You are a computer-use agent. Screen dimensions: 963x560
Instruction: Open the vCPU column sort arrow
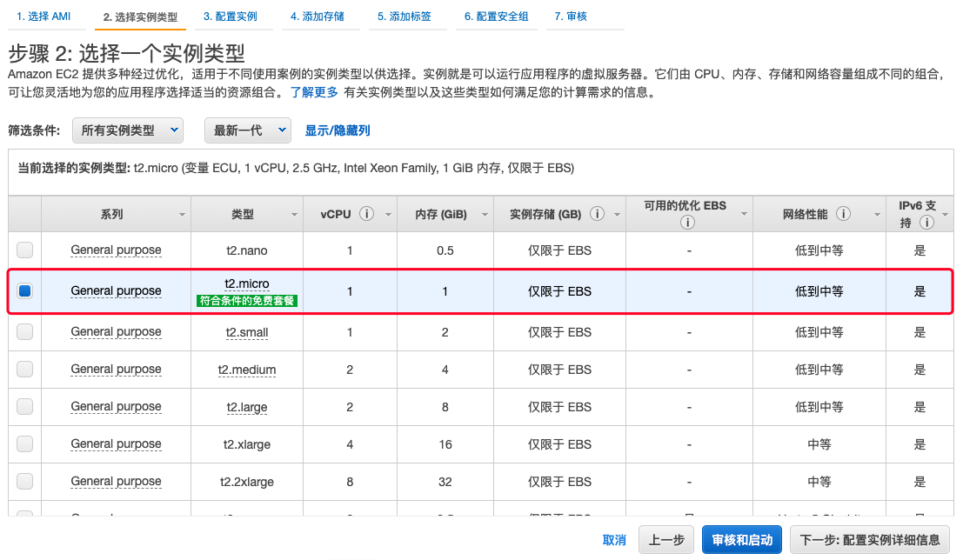[x=388, y=215]
